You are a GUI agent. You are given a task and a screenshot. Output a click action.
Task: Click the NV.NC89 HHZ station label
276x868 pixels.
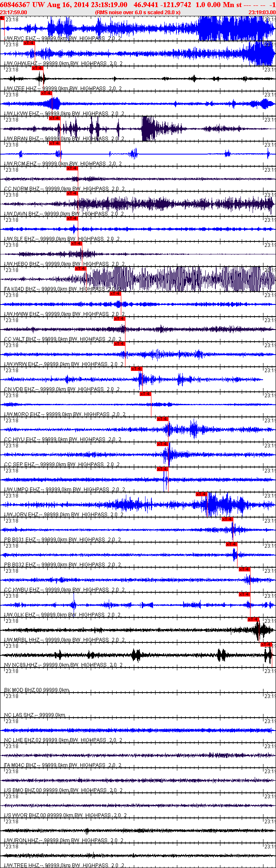pyautogui.click(x=20, y=665)
